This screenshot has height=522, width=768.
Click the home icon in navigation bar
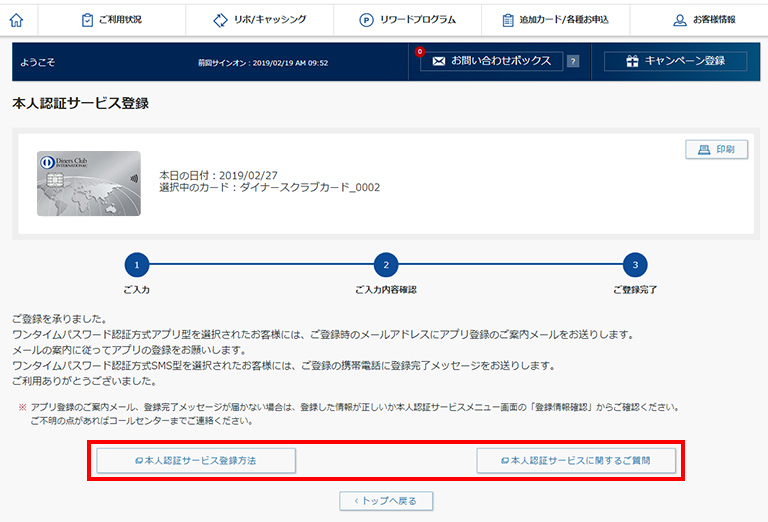(16, 19)
